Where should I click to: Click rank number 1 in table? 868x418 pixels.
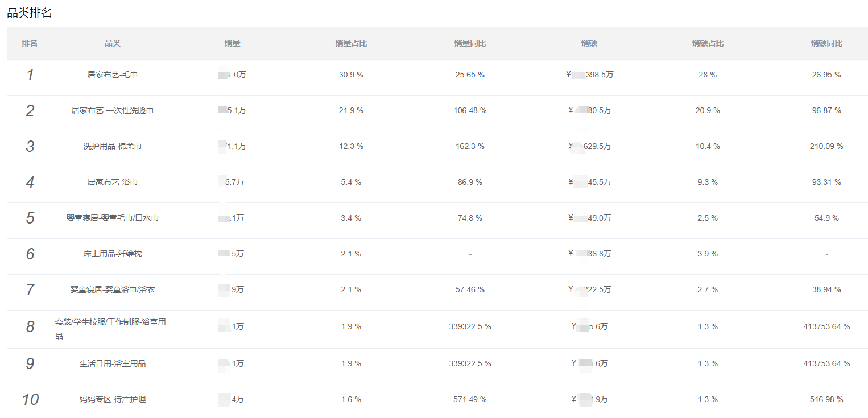30,75
